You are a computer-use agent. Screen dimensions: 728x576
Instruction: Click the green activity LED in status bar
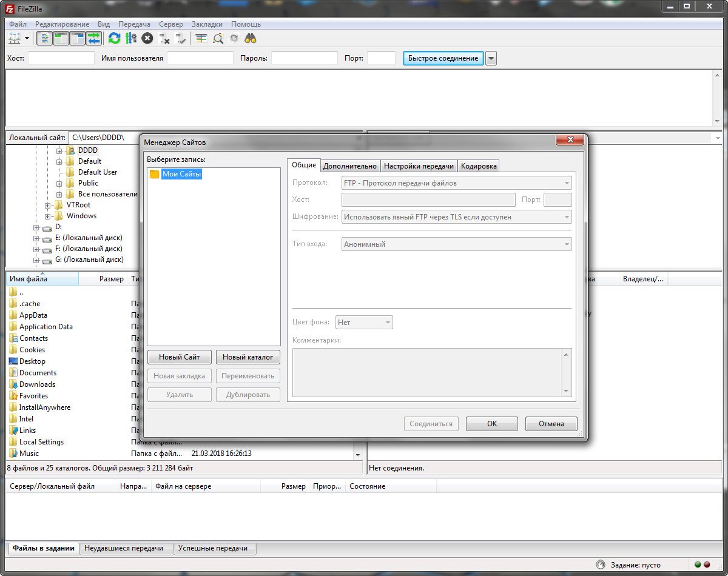coord(698,564)
